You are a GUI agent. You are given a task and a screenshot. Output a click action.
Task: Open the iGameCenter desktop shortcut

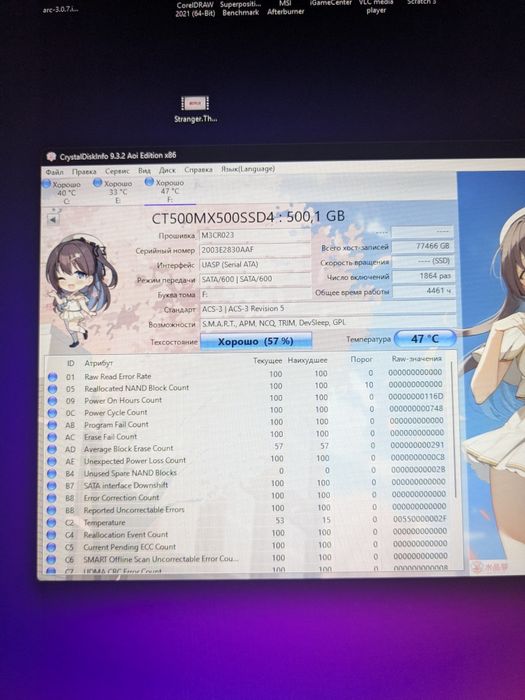[331, 3]
